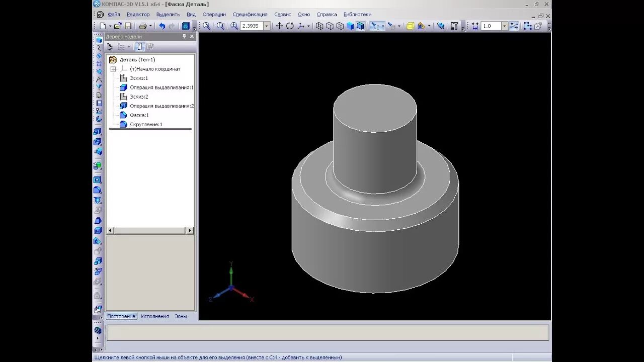Image resolution: width=644 pixels, height=362 pixels.
Task: Open the Выделить menu
Action: (x=168, y=15)
